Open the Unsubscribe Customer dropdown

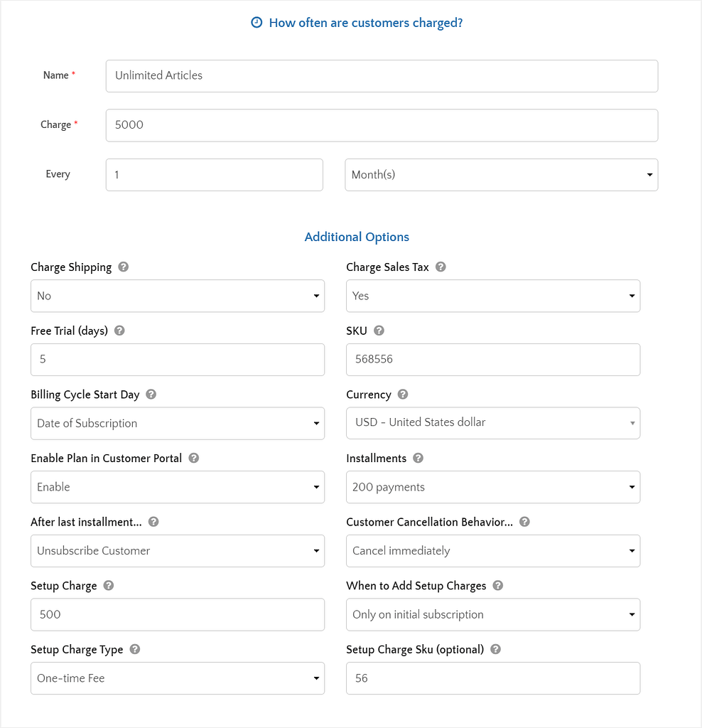point(178,551)
